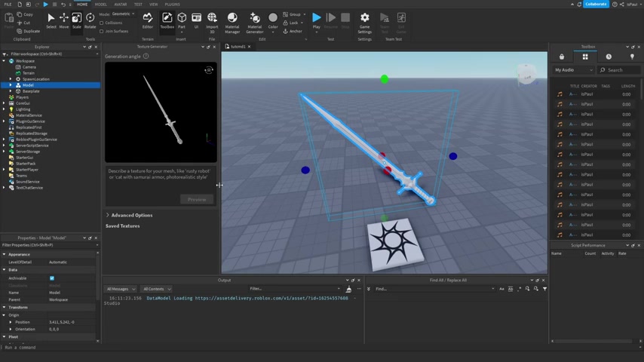Open the Material Generator
The image size is (644, 362).
[x=255, y=23]
